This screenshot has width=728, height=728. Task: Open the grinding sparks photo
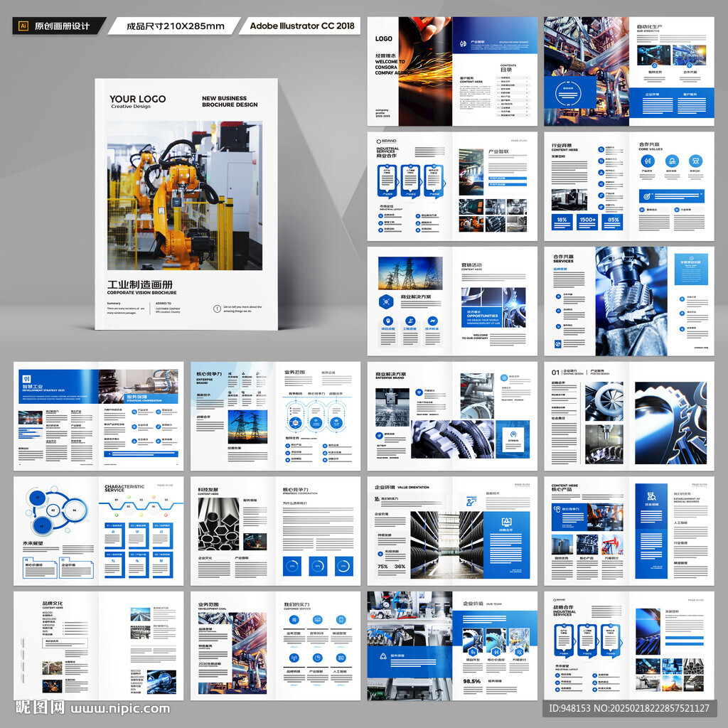point(425,72)
